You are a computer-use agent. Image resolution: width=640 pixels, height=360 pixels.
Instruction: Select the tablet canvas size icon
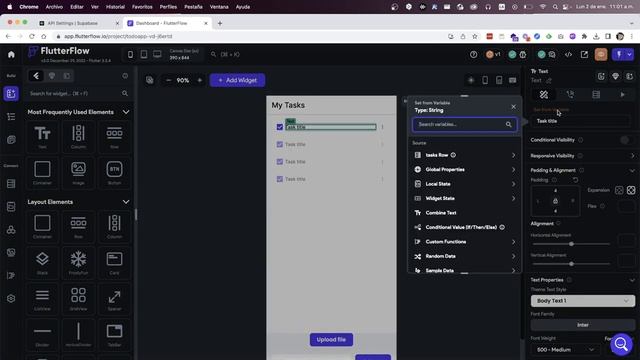(x=144, y=54)
